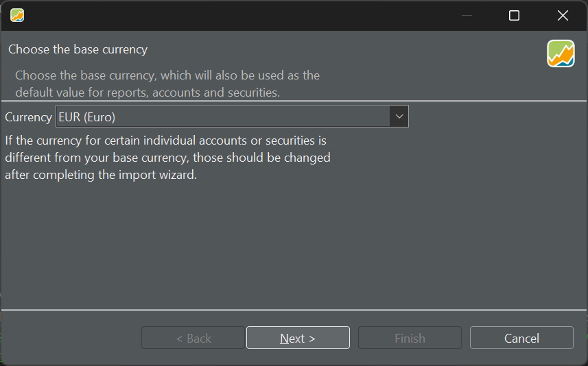
Task: Click the greyed-out < Back button
Action: coord(193,338)
